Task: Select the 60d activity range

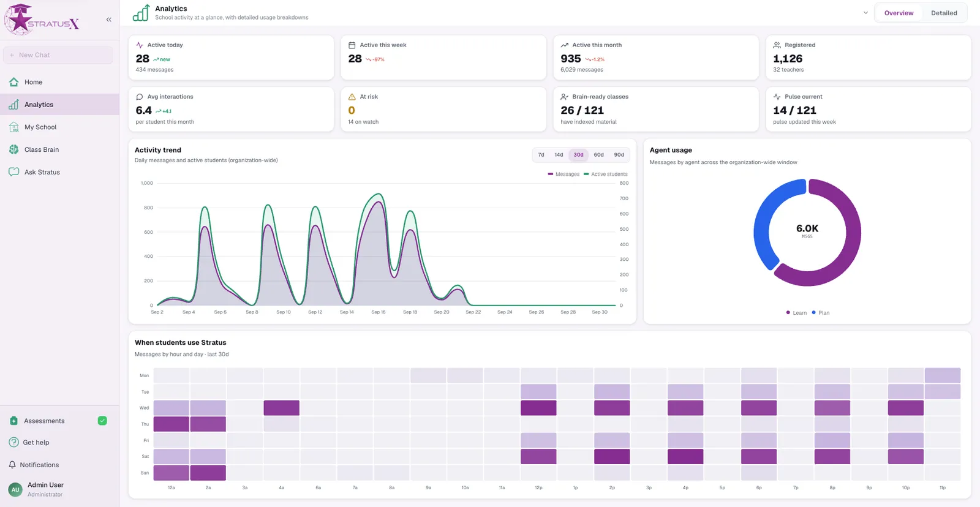Action: coord(598,155)
